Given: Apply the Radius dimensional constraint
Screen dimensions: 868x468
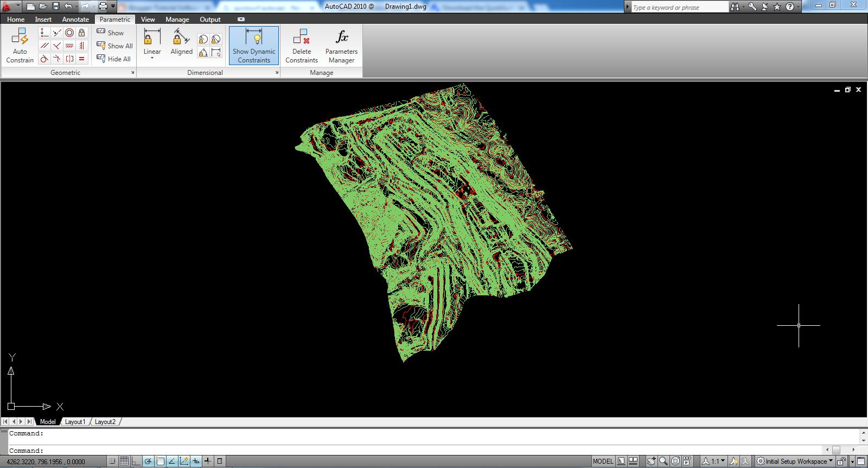Looking at the screenshot, I should click(x=203, y=39).
